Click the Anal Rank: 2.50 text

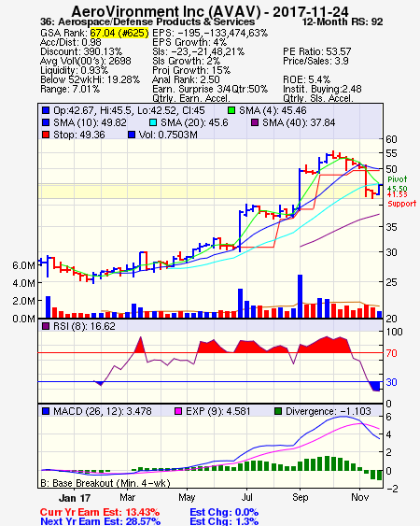[x=186, y=79]
